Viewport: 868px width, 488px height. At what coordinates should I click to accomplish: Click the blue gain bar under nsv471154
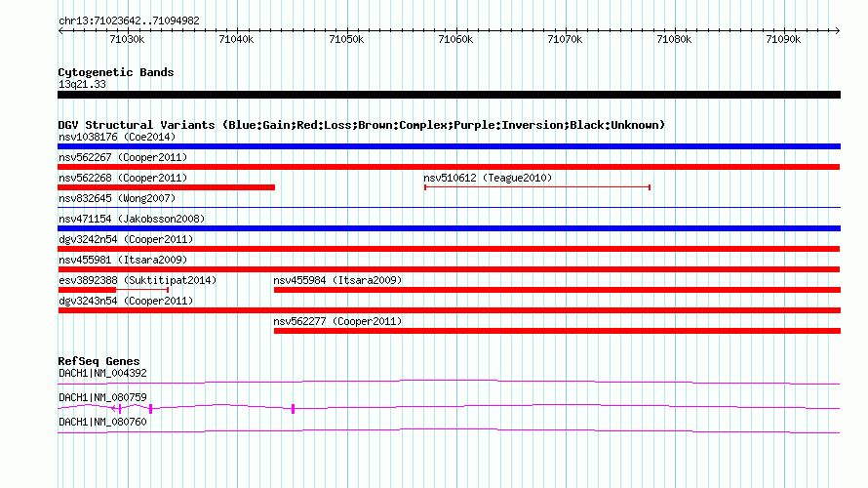click(449, 228)
